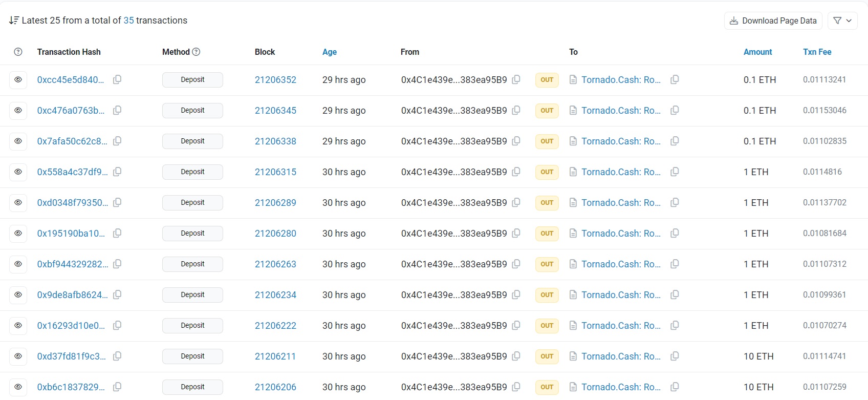The image size is (868, 400).
Task: Click the Txn Fee column header
Action: [x=817, y=52]
